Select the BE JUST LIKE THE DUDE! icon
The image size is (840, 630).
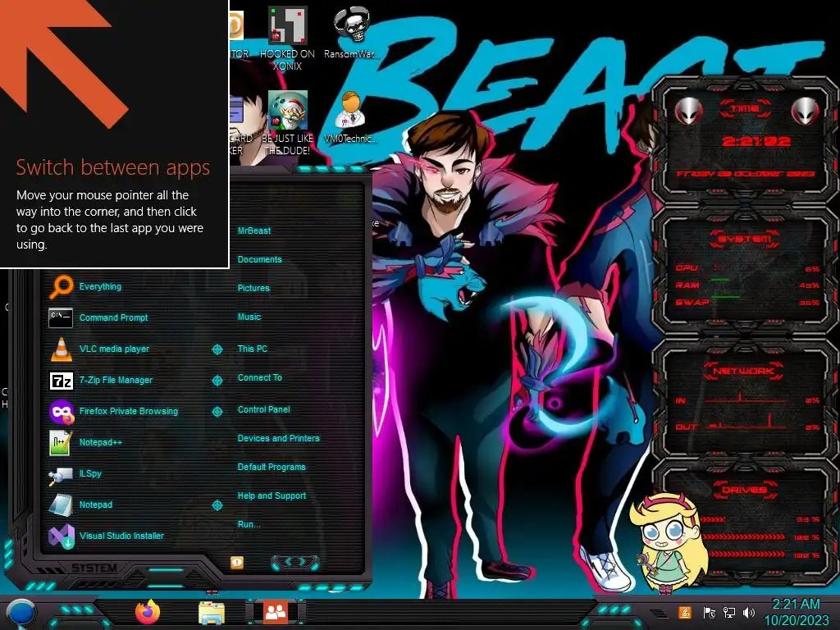pos(287,123)
